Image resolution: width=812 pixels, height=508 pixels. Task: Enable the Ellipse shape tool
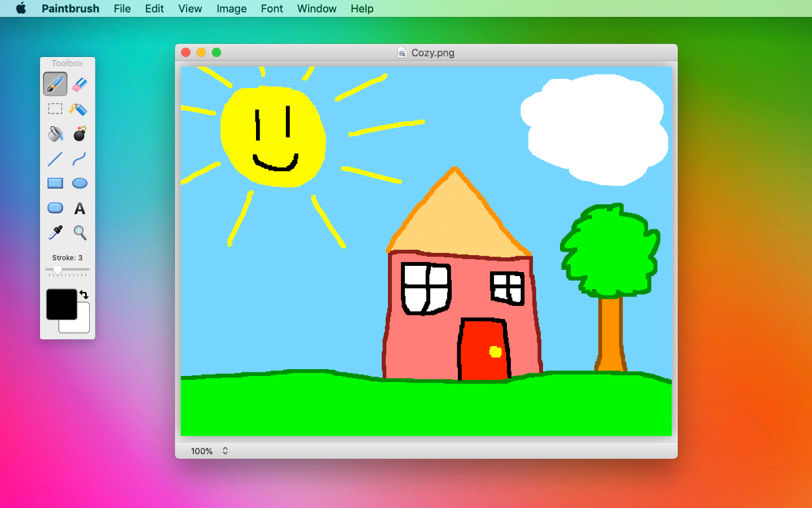point(80,183)
